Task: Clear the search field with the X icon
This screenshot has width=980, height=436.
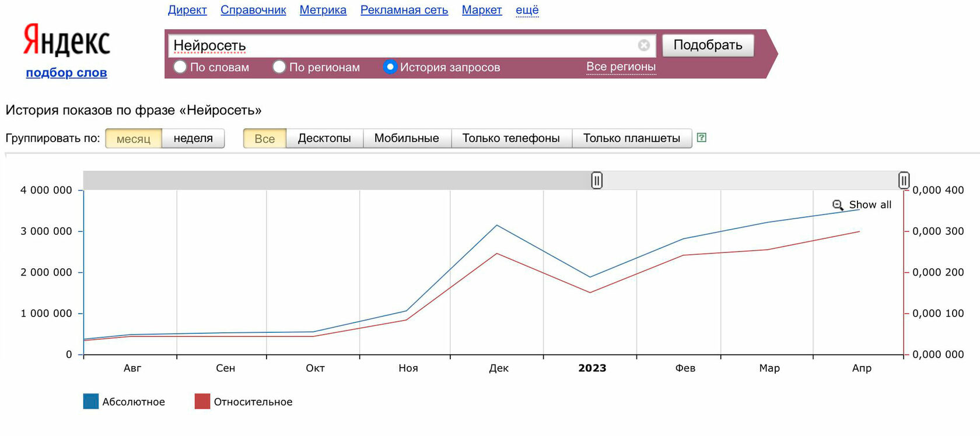Action: tap(644, 45)
